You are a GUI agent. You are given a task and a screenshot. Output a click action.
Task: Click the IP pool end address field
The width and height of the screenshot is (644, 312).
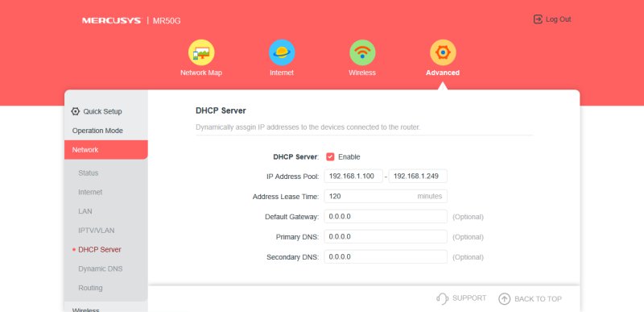[x=418, y=177]
